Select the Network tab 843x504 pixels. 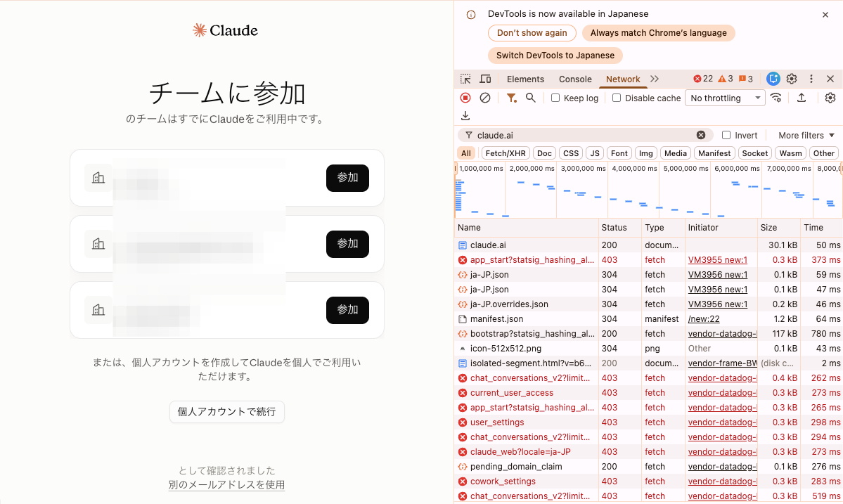(622, 79)
